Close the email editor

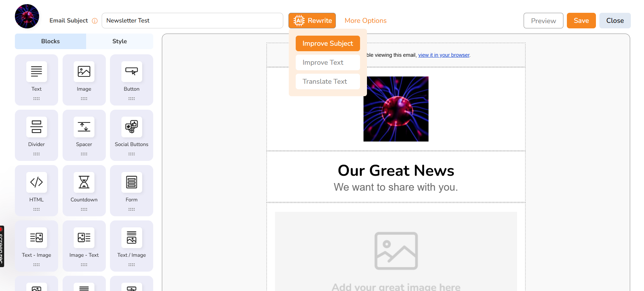pyautogui.click(x=615, y=20)
